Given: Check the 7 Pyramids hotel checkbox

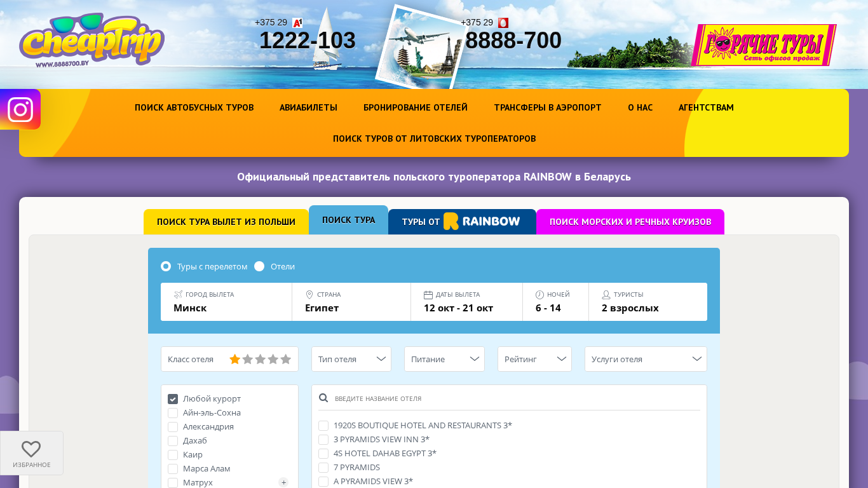Looking at the screenshot, I should point(323,468).
